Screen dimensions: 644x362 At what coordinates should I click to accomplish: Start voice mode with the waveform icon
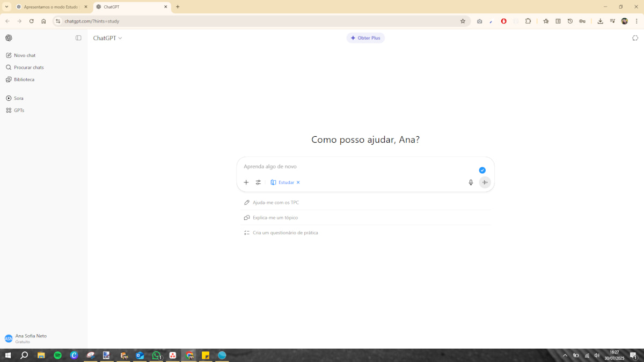point(485,182)
